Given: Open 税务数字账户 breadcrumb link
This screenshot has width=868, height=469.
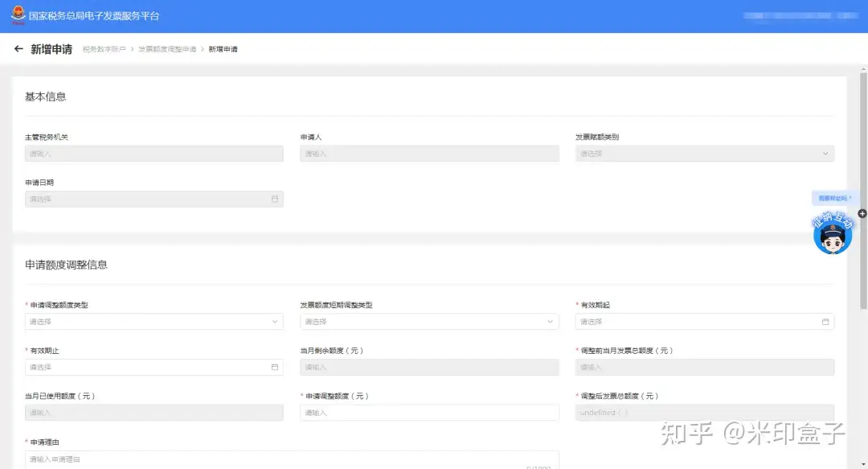Looking at the screenshot, I should click(104, 49).
